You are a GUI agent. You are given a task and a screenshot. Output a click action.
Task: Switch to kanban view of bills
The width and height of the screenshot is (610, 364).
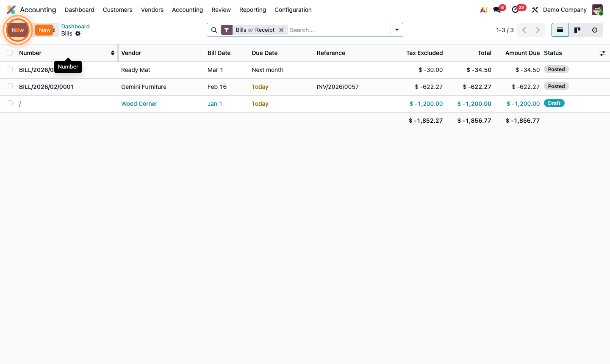pyautogui.click(x=577, y=30)
